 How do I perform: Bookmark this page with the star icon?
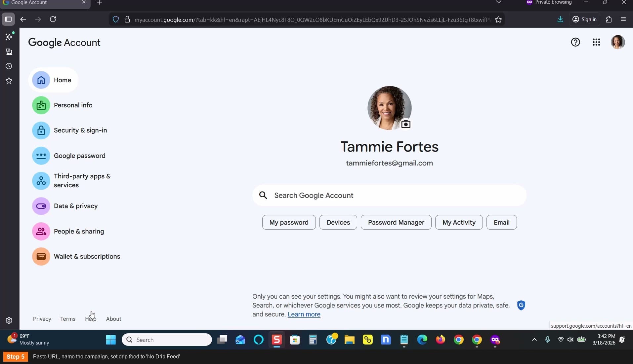pyautogui.click(x=498, y=19)
